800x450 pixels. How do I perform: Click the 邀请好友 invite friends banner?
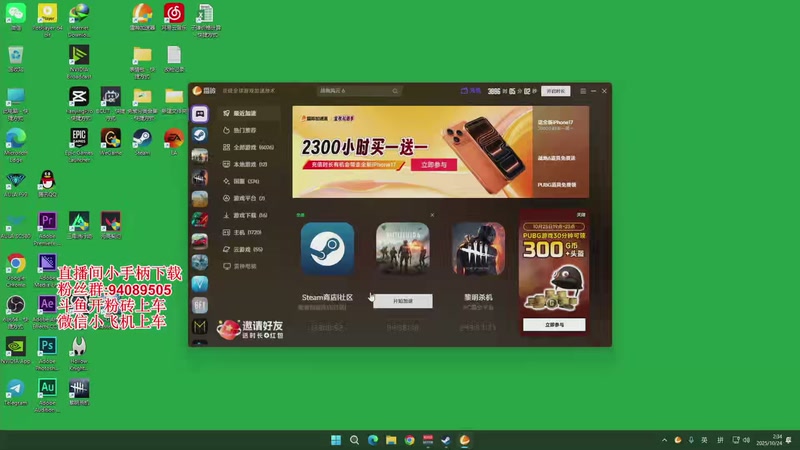point(250,330)
